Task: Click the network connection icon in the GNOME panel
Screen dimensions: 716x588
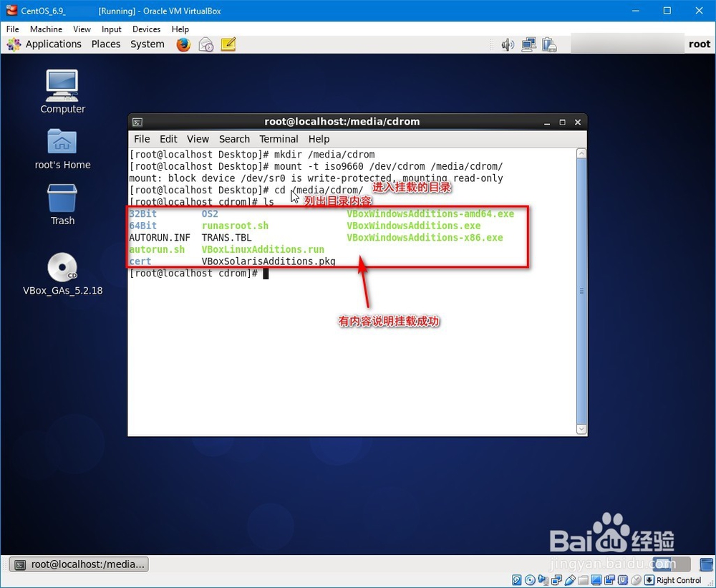Action: [529, 44]
